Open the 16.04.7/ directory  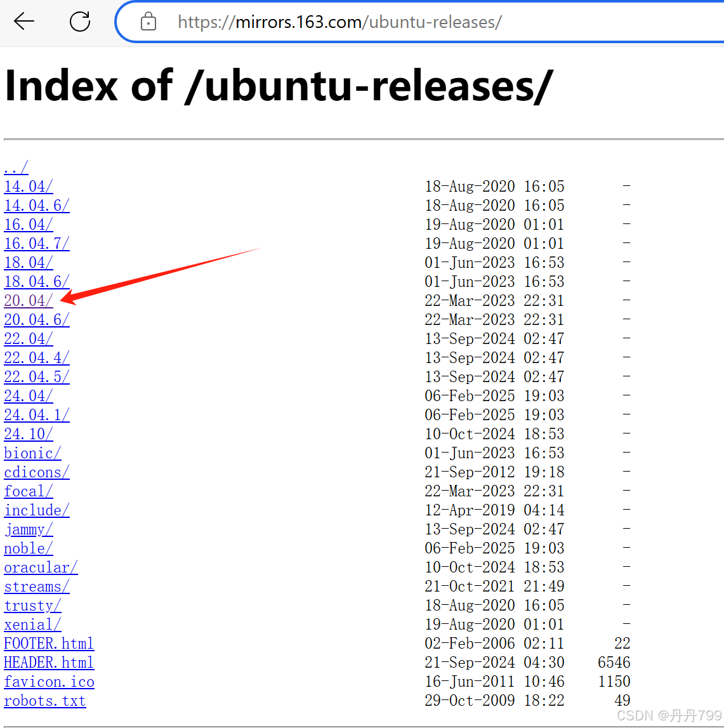(37, 244)
